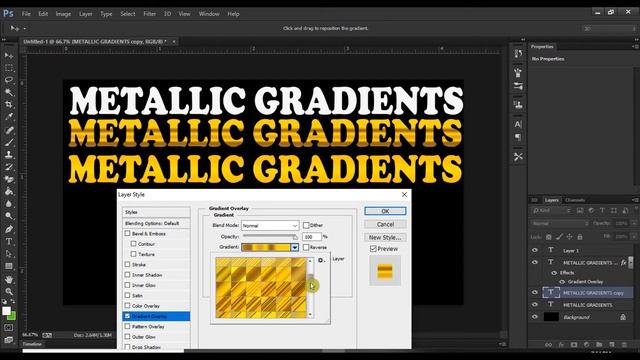Select the Crop tool
This screenshot has width=640, height=360.
pyautogui.click(x=9, y=104)
